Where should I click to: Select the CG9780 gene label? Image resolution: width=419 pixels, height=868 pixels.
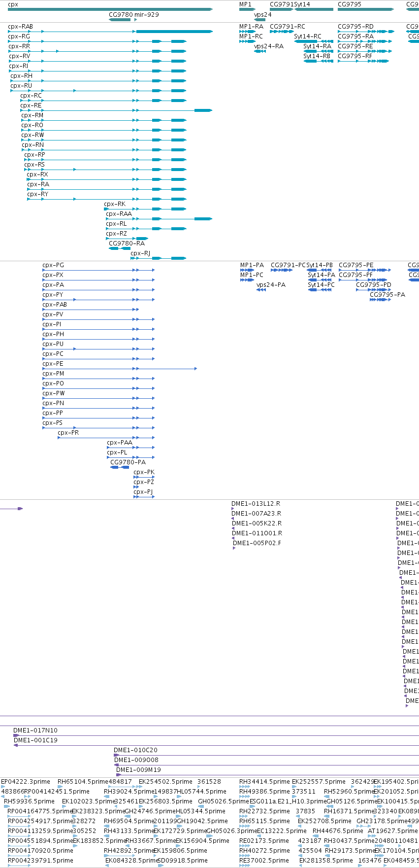[121, 15]
